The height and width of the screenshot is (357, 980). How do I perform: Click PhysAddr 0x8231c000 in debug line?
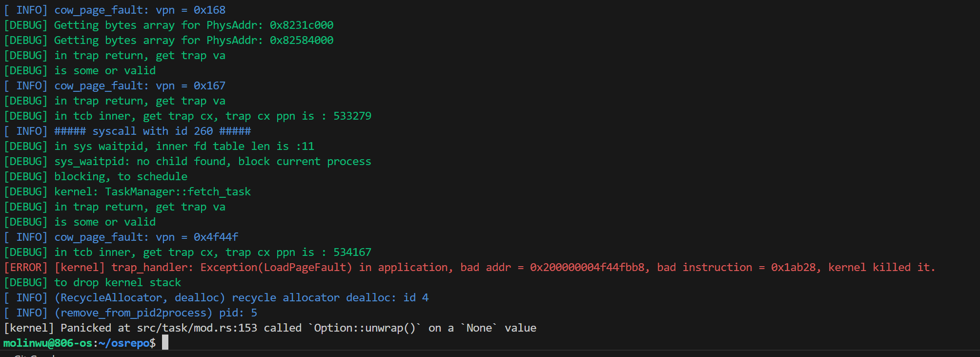coord(302,25)
